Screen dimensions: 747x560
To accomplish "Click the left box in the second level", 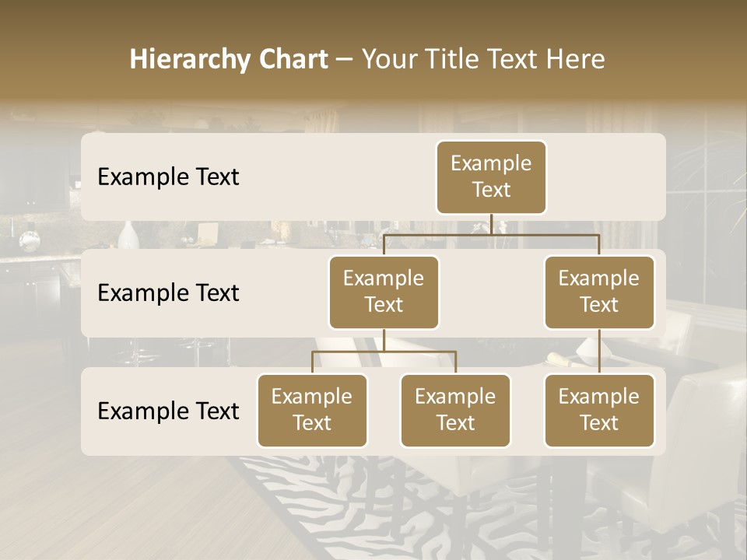I will (384, 292).
